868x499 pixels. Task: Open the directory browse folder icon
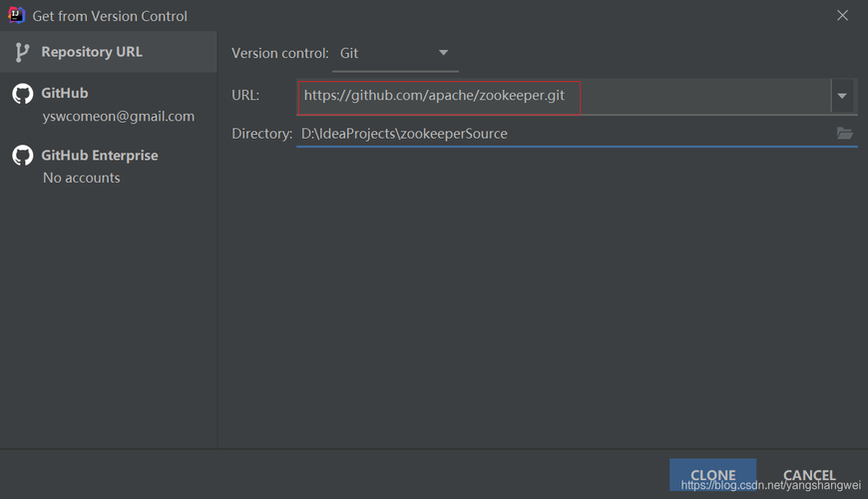pyautogui.click(x=845, y=134)
